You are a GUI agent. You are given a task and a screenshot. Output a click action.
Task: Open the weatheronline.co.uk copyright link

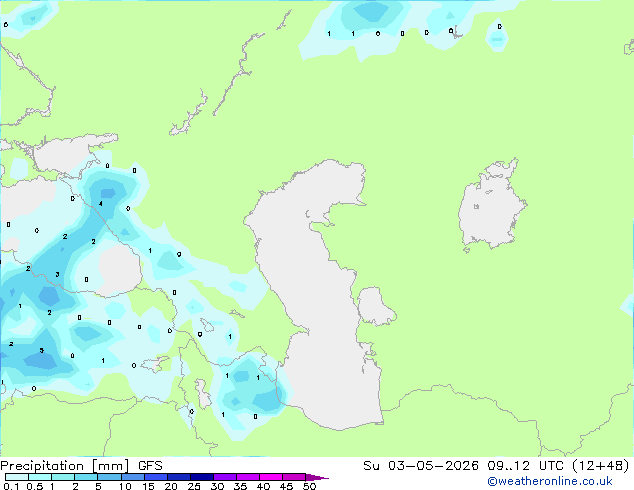click(550, 481)
